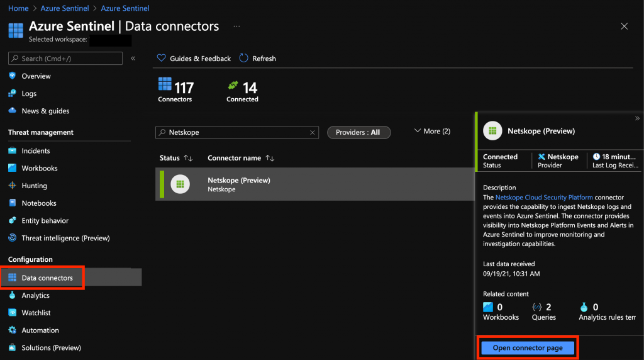Click the connector search box containing Netskope
Screen dimensions: 644x360
(237, 132)
